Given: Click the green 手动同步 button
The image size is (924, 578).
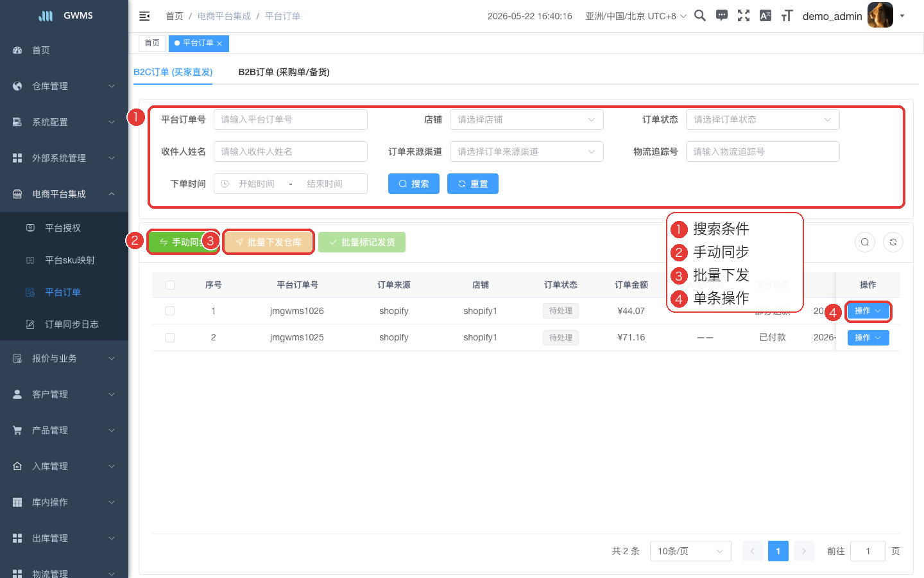Looking at the screenshot, I should (x=184, y=242).
